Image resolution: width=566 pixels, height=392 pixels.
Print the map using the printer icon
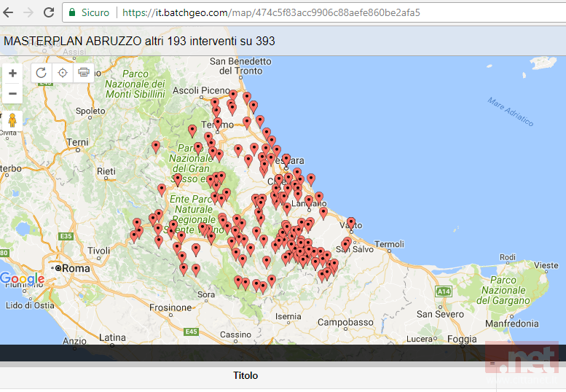[84, 73]
